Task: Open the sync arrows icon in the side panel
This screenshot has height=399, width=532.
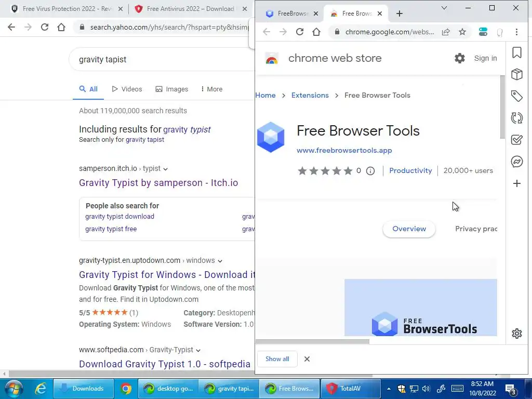Action: point(517,118)
